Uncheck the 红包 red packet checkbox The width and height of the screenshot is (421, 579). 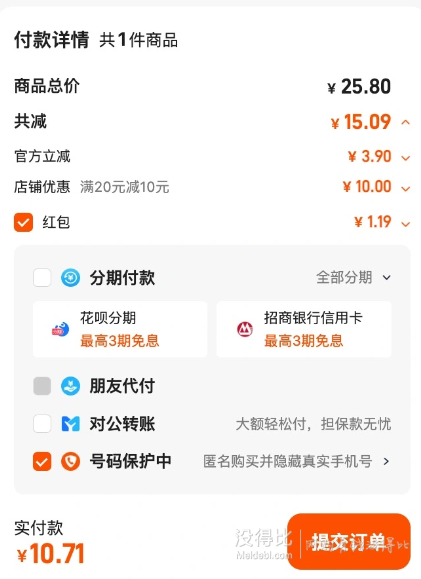click(x=24, y=222)
